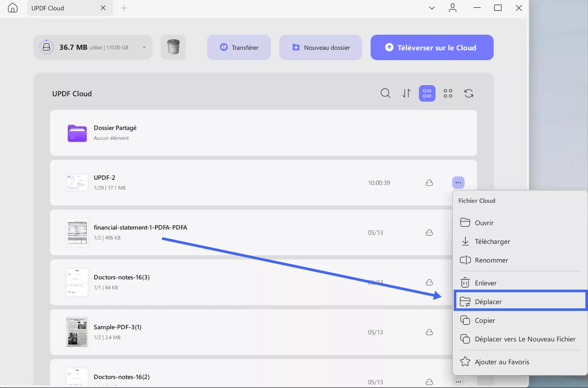This screenshot has width=588, height=388.
Task: Click Déplacer in the context menu
Action: 520,301
